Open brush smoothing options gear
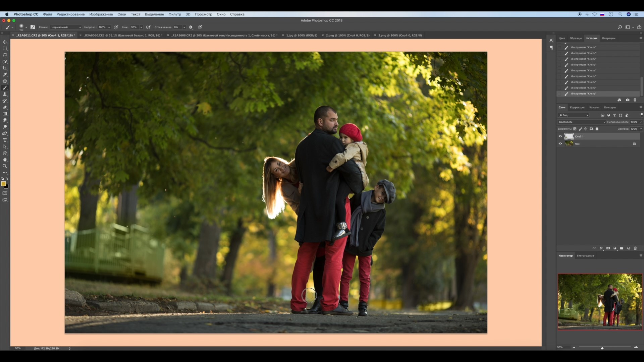Image resolution: width=644 pixels, height=362 pixels. pos(191,27)
